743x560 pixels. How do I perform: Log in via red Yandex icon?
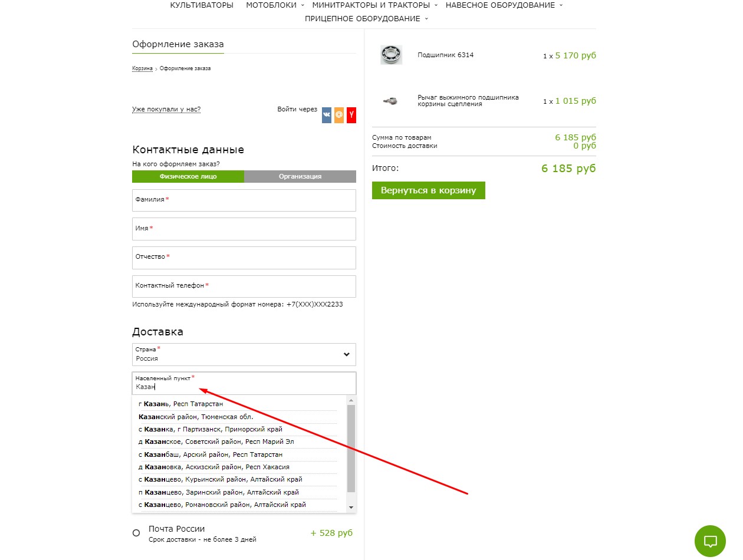[351, 116]
